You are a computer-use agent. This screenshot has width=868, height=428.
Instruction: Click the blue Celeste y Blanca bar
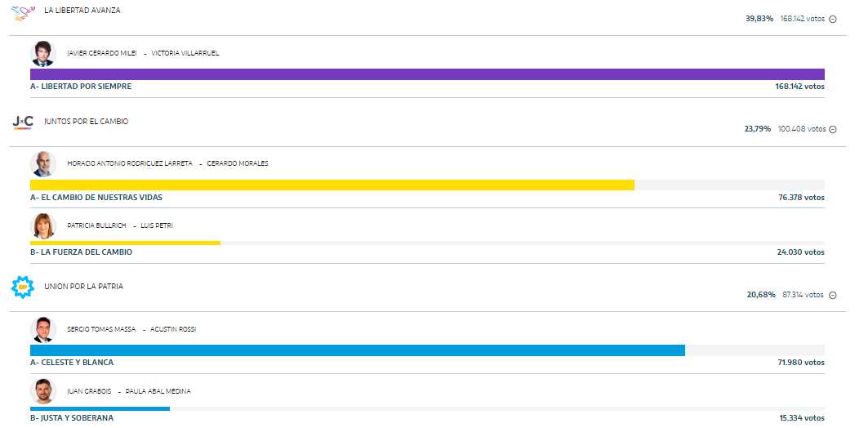point(357,350)
